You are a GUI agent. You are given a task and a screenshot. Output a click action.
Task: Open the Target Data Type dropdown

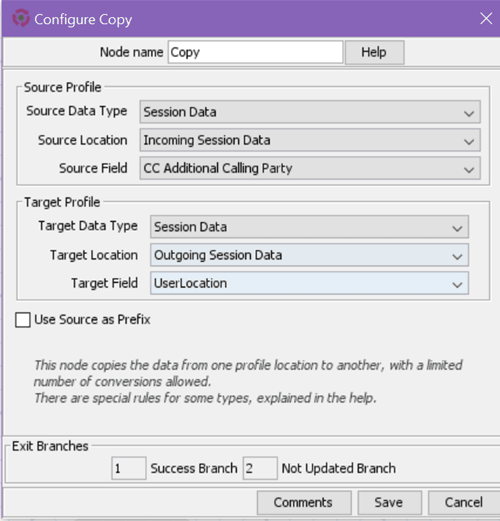[x=309, y=227]
